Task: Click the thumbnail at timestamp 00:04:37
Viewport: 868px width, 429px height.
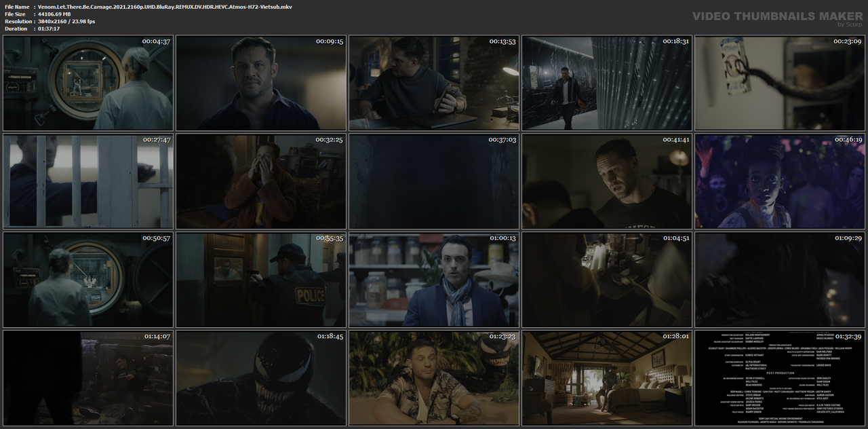Action: click(88, 83)
